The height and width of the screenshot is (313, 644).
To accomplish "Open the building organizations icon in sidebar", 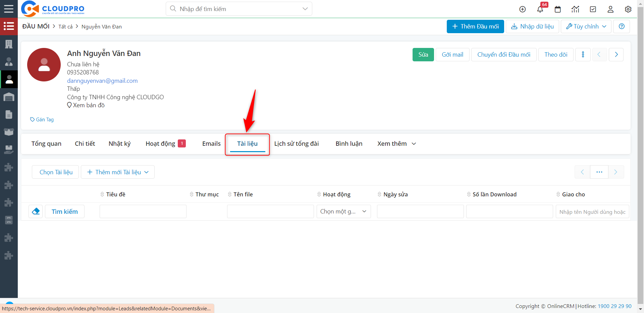I will tap(9, 44).
